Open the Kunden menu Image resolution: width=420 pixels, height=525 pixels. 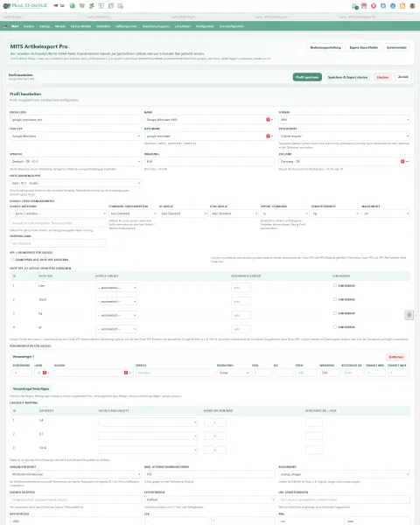(29, 26)
